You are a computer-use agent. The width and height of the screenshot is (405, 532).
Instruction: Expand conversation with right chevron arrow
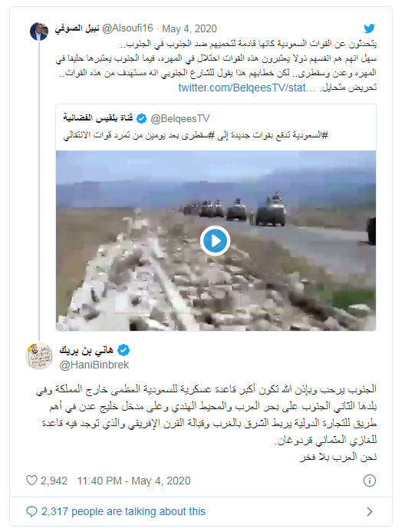(370, 511)
